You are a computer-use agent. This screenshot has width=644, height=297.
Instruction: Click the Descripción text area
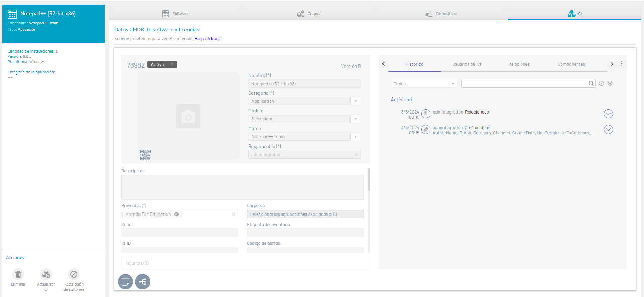[243, 187]
